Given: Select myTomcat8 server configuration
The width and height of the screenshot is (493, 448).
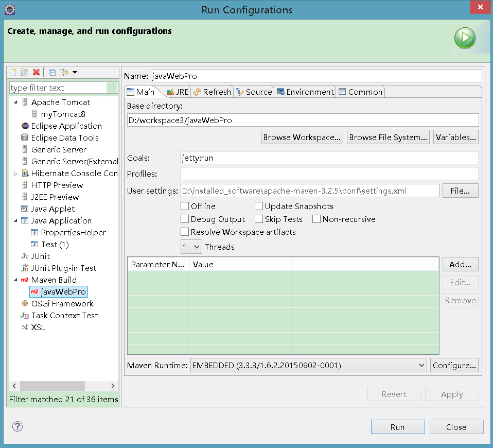Looking at the screenshot, I should pos(63,114).
